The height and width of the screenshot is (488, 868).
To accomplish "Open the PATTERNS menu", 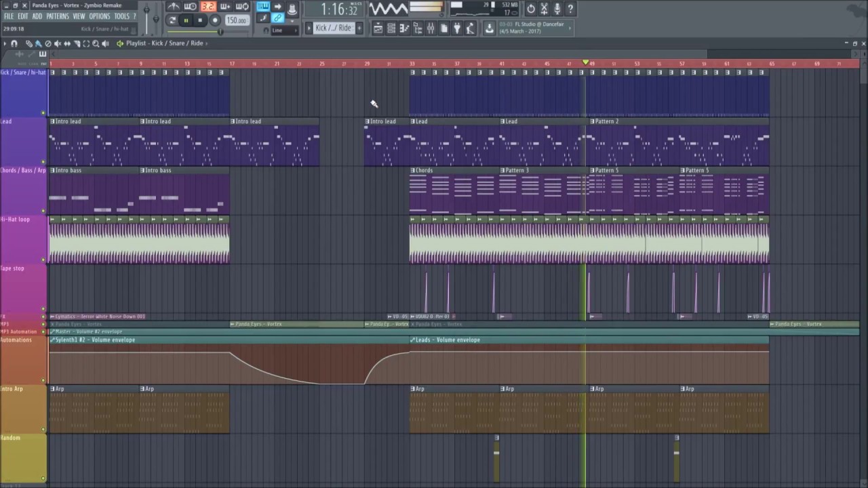I will pos(58,16).
